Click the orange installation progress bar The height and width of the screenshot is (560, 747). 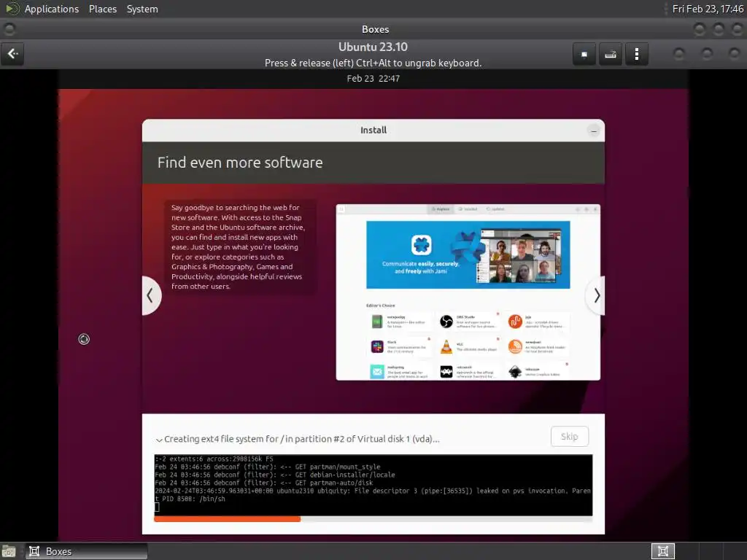click(x=228, y=519)
